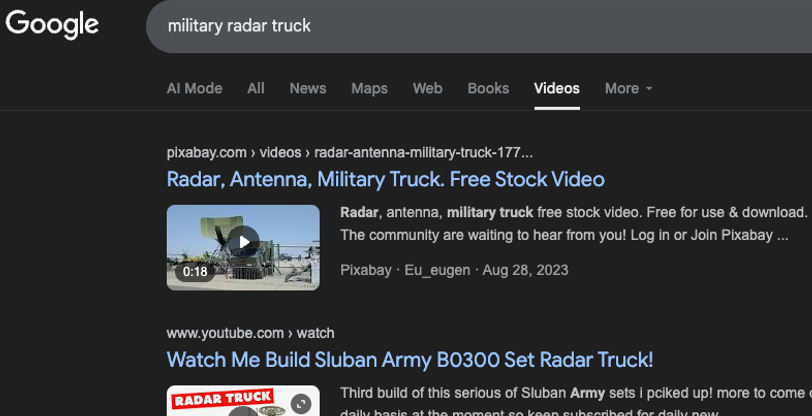The width and height of the screenshot is (812, 416).
Task: Expand the Sluban radar truck video preview icon
Action: pyautogui.click(x=300, y=404)
